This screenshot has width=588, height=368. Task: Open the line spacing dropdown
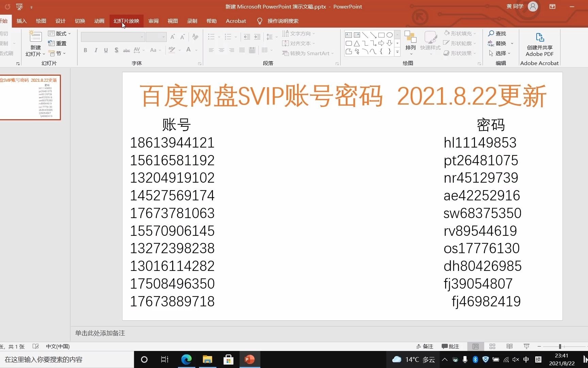tap(272, 36)
